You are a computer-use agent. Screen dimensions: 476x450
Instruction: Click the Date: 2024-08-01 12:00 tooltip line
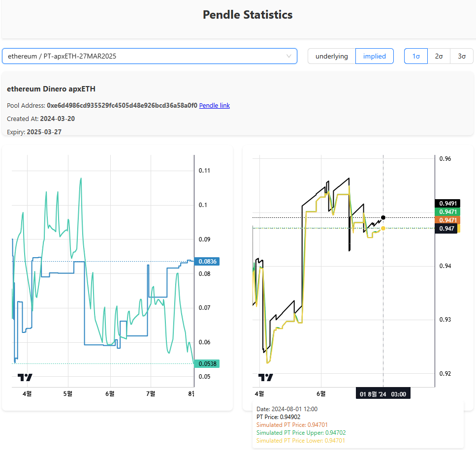287,409
